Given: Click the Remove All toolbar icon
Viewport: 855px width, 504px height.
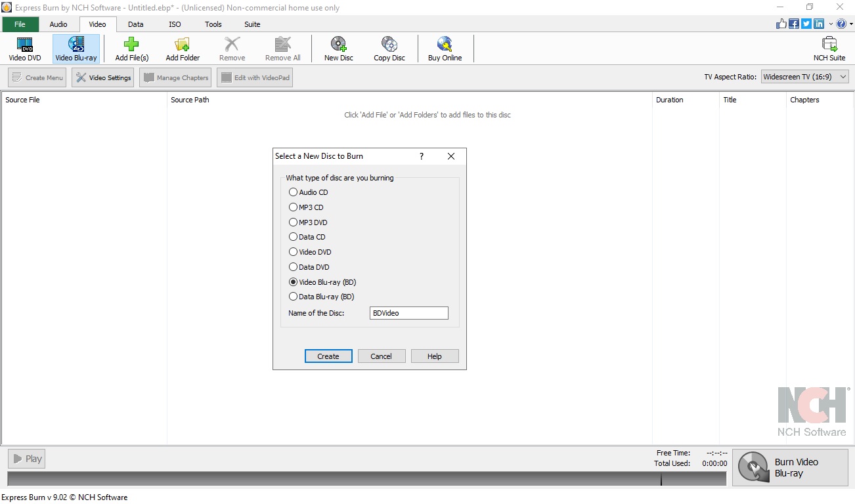Looking at the screenshot, I should [283, 49].
